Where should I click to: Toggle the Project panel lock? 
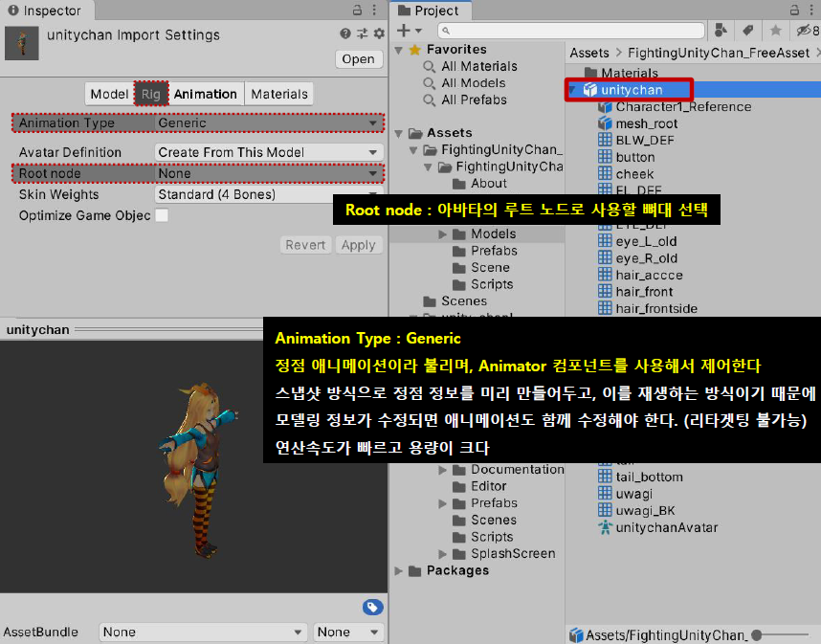[x=794, y=10]
